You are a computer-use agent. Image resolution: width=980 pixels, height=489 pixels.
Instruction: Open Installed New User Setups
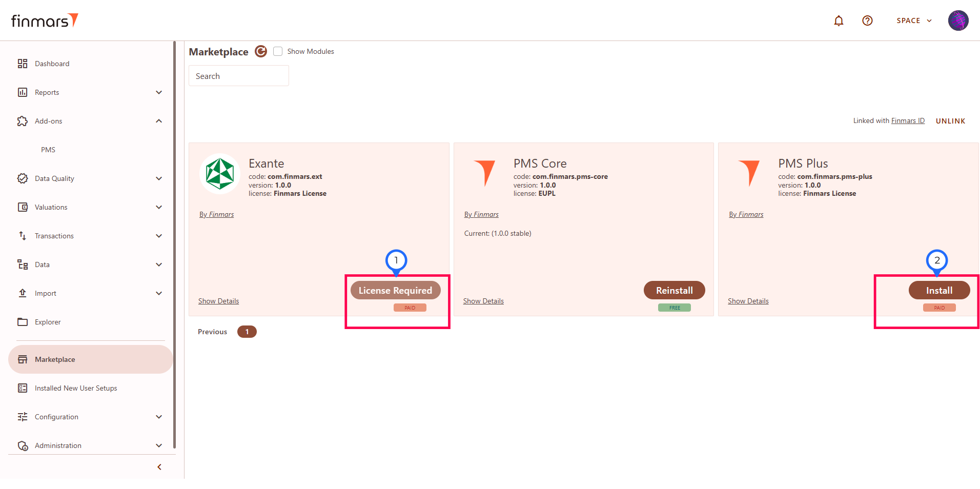pyautogui.click(x=90, y=388)
